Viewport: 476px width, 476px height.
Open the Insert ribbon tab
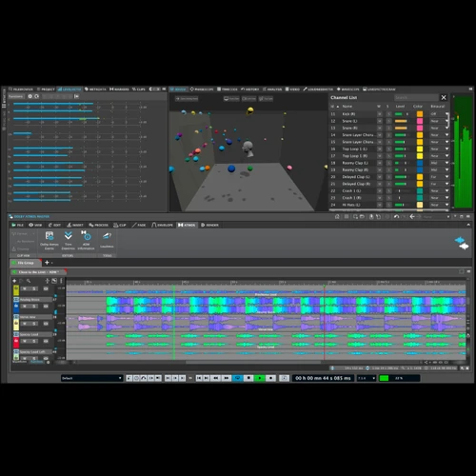click(75, 225)
